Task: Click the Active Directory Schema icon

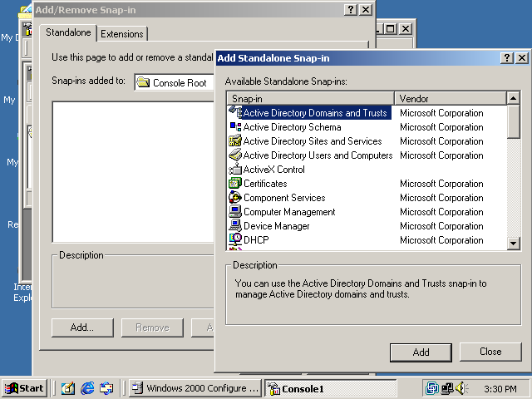Action: coord(235,127)
